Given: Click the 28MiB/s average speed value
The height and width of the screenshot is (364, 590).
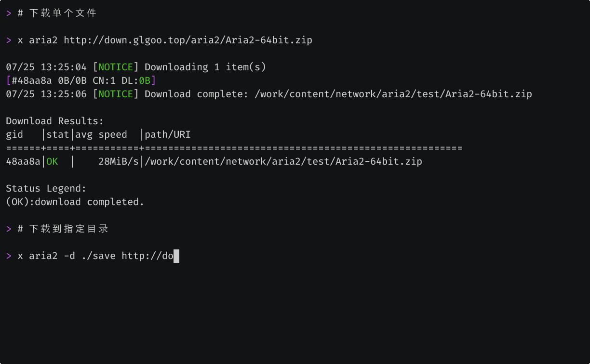Looking at the screenshot, I should coord(119,161).
